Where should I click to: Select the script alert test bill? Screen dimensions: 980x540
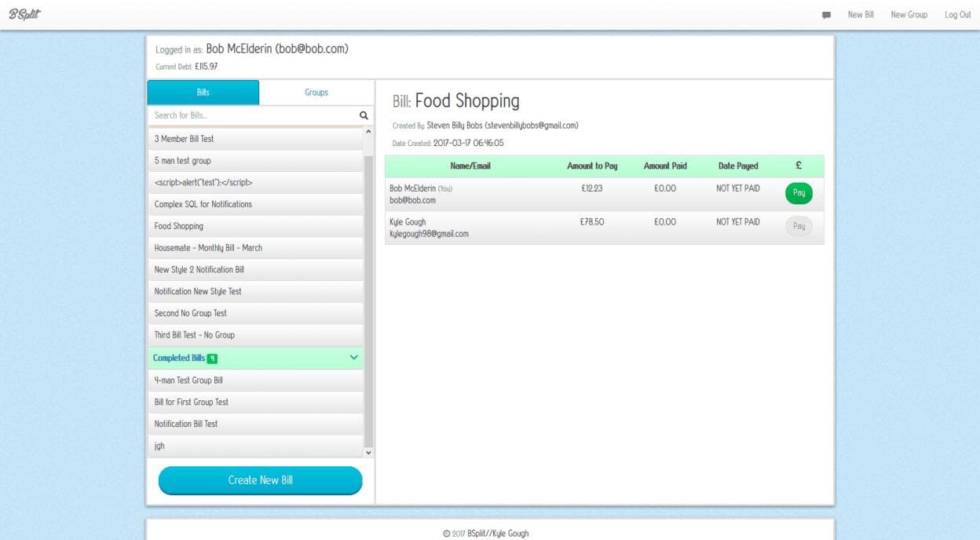(x=255, y=183)
